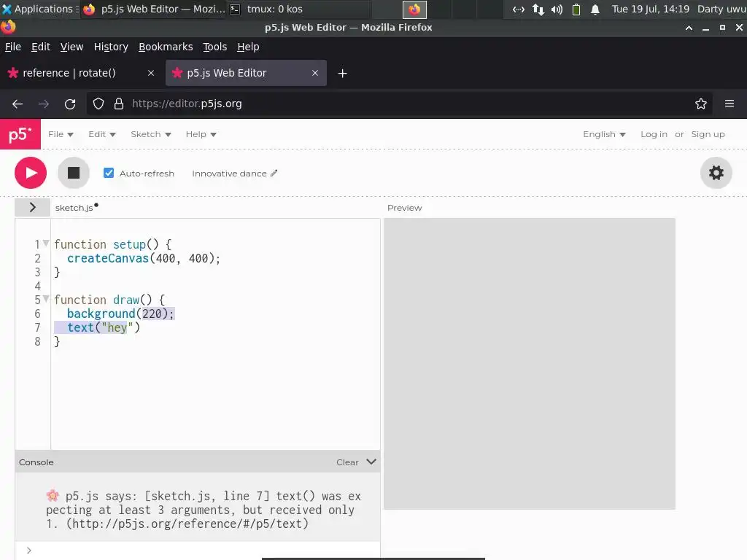Go back to the previous page
This screenshot has width=747, height=560.
(18, 104)
